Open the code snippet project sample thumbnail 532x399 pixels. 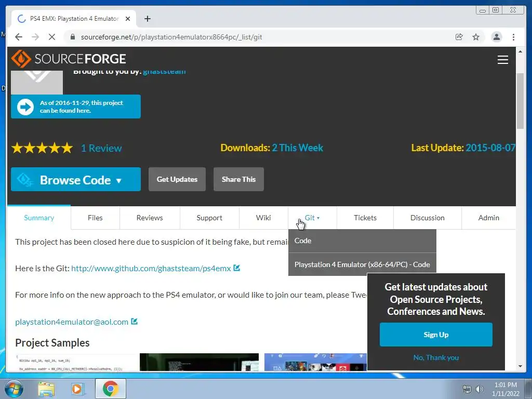coord(75,362)
